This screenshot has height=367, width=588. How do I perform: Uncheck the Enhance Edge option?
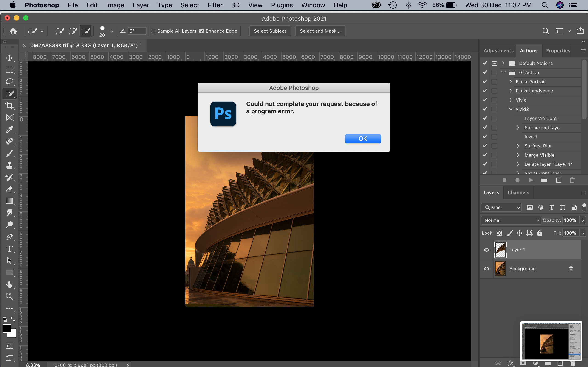[202, 31]
